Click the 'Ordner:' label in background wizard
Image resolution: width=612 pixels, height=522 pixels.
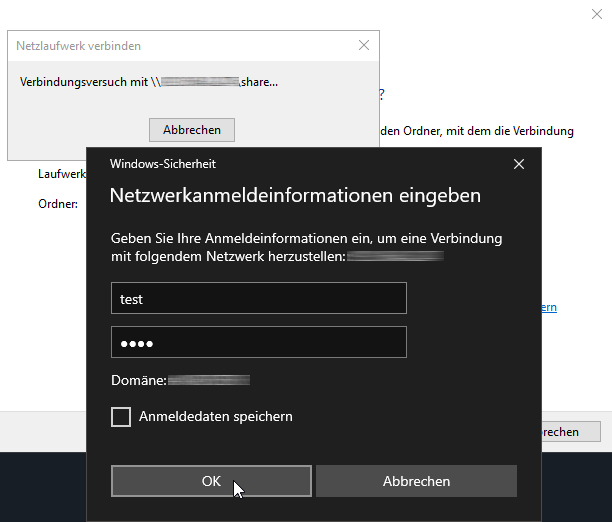[x=58, y=204]
